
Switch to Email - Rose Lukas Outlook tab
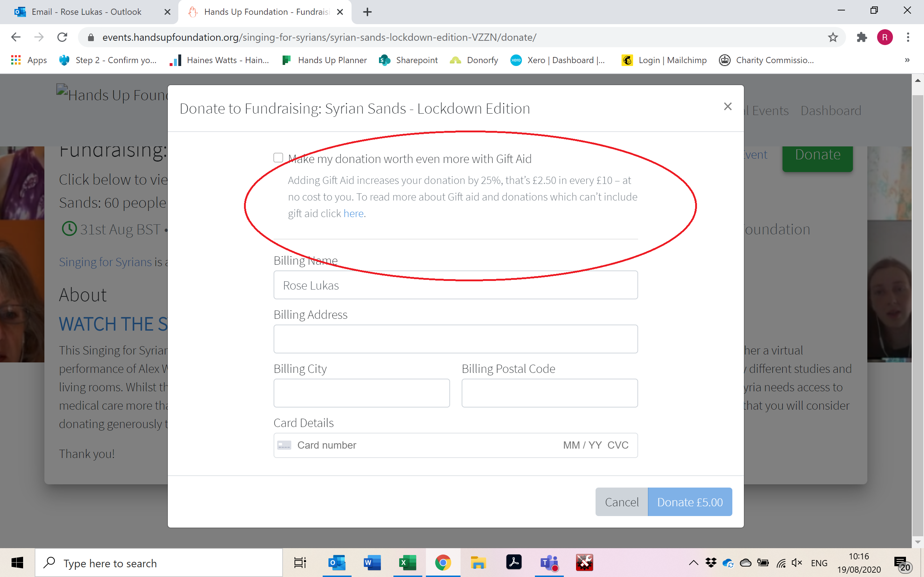tap(86, 12)
